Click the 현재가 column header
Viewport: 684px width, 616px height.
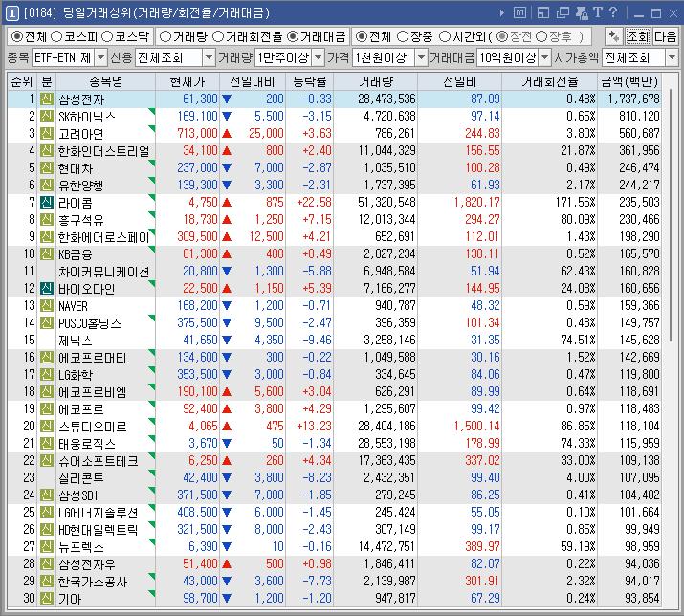point(188,81)
